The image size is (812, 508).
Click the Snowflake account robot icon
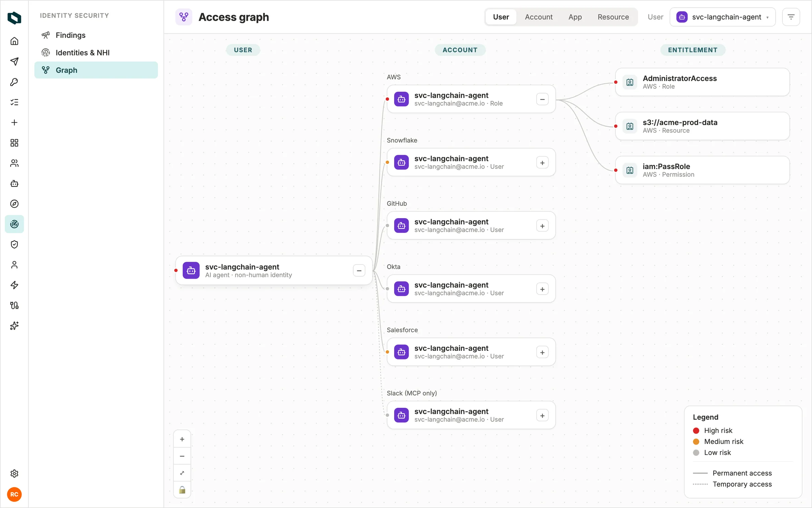pyautogui.click(x=402, y=163)
